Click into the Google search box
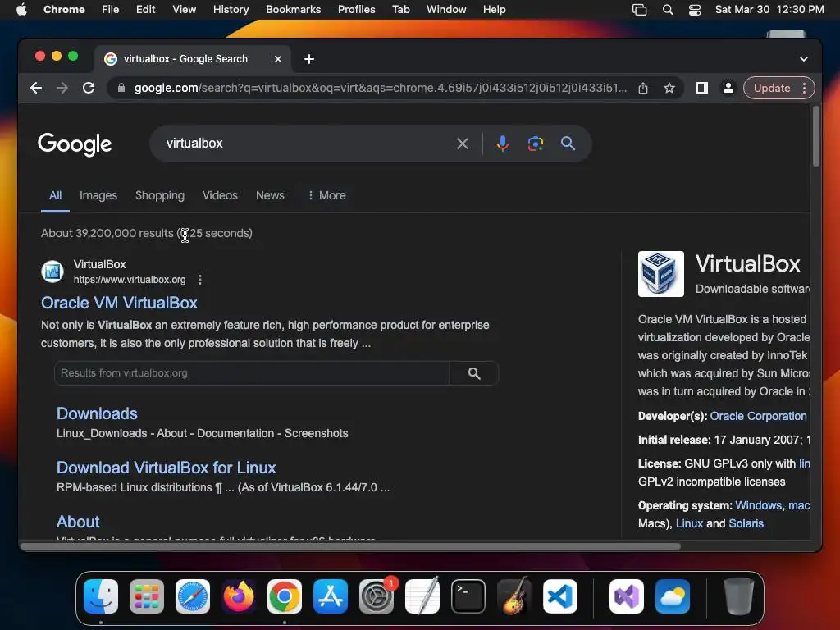840x630 pixels. (x=308, y=144)
